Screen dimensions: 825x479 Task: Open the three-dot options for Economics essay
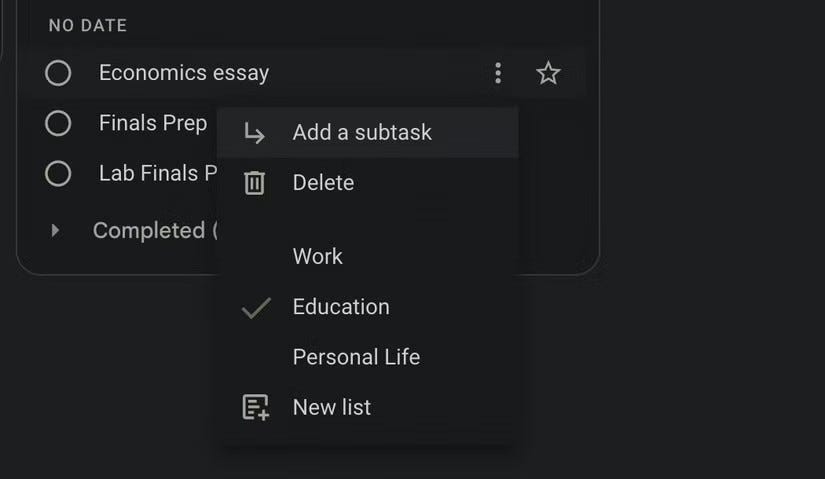498,73
